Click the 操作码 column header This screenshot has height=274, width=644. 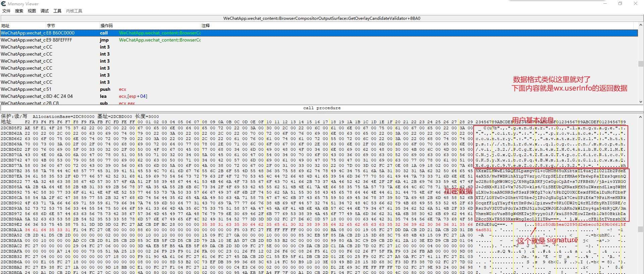click(107, 25)
